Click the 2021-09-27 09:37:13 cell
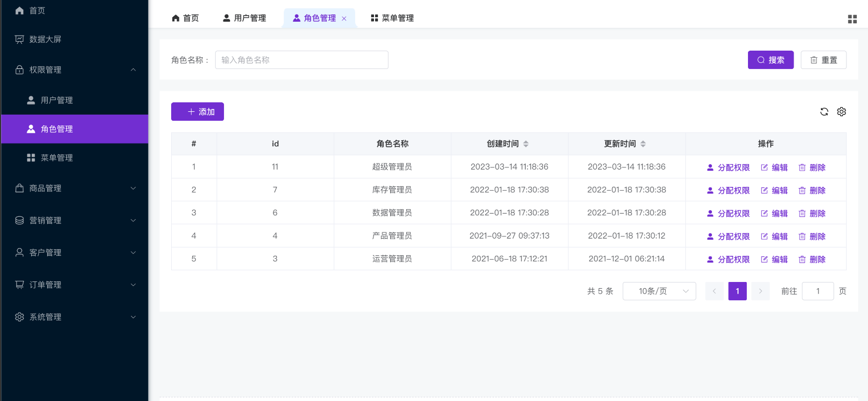The width and height of the screenshot is (868, 401). [510, 236]
